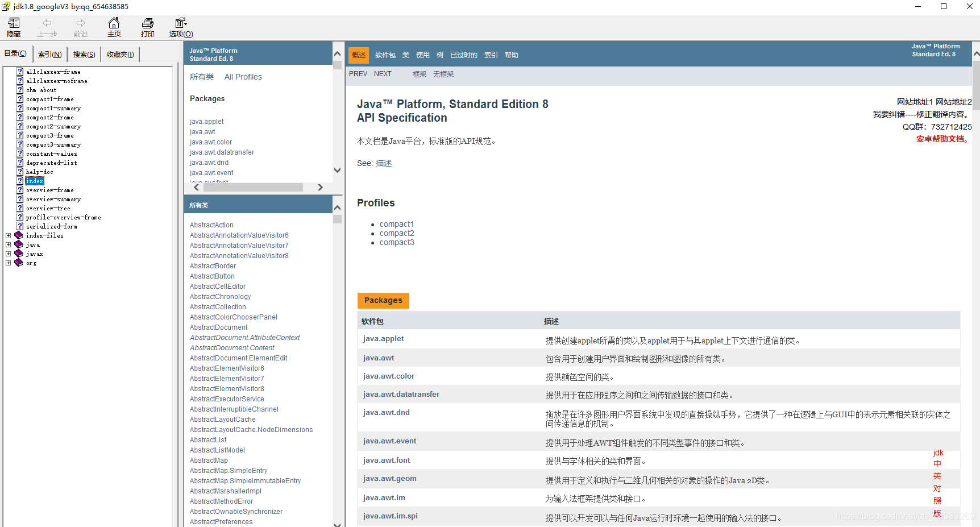Open the 树 tree navigation item
Viewport: 980px width, 527px height.
(x=440, y=55)
